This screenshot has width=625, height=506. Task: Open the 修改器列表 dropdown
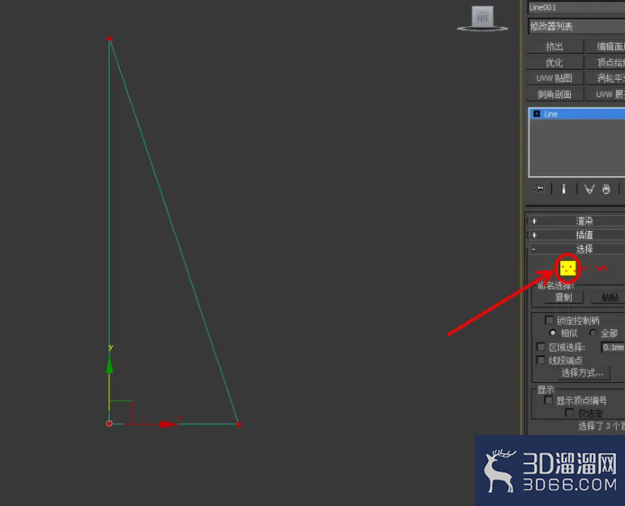coord(576,26)
